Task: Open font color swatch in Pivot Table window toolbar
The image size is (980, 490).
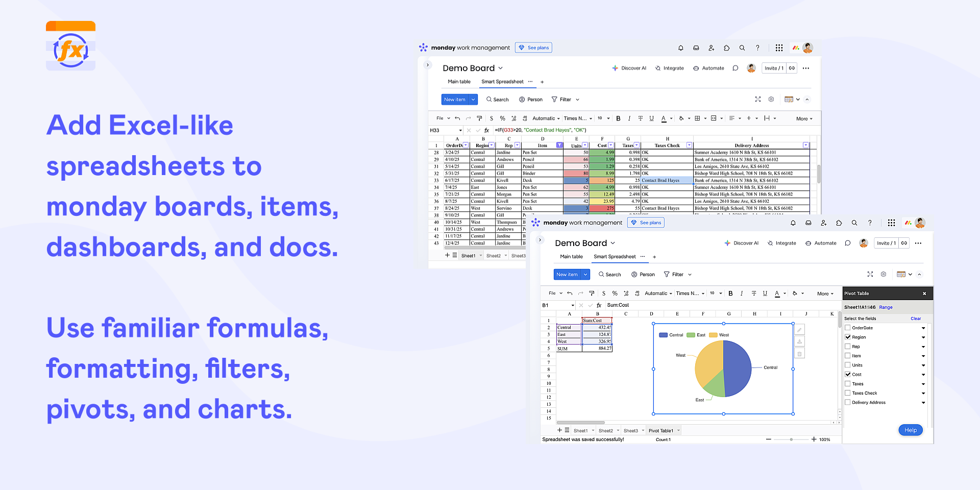Action: [x=777, y=293]
